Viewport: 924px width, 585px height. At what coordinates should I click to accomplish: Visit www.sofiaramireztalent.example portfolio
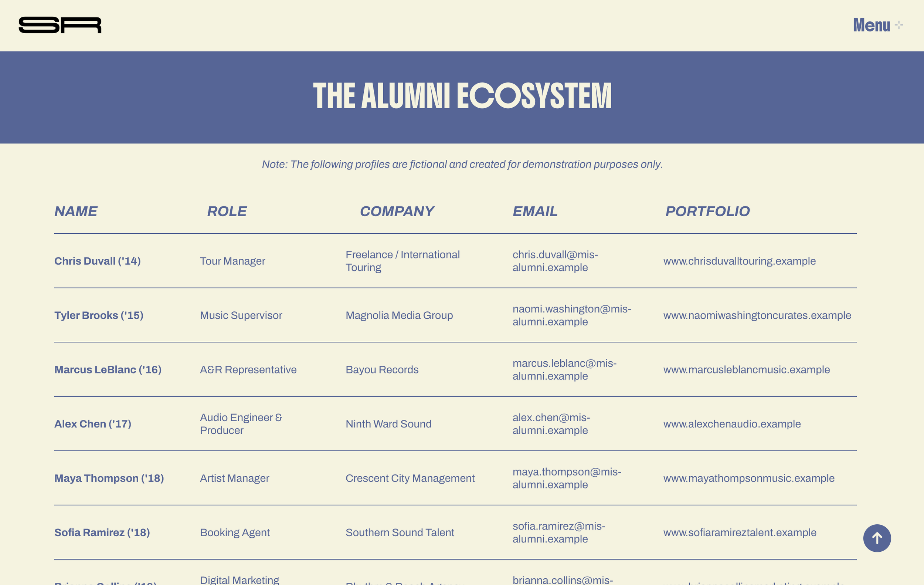tap(740, 532)
